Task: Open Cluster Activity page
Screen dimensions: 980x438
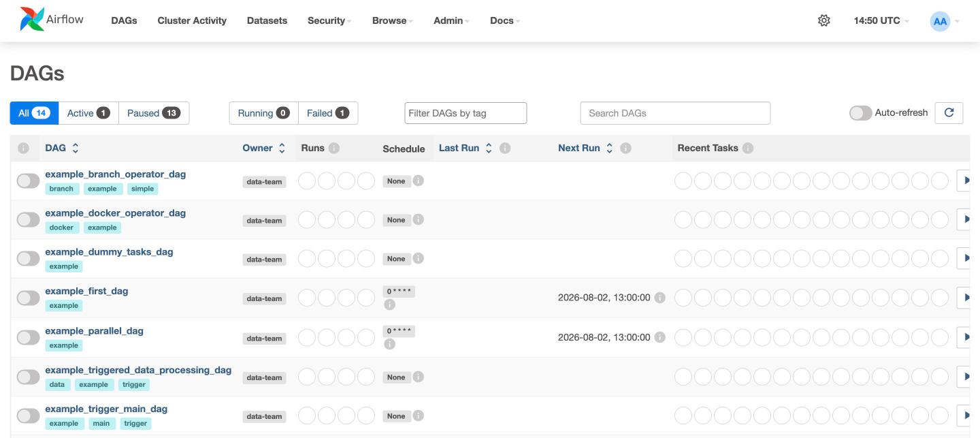Action: pos(192,20)
